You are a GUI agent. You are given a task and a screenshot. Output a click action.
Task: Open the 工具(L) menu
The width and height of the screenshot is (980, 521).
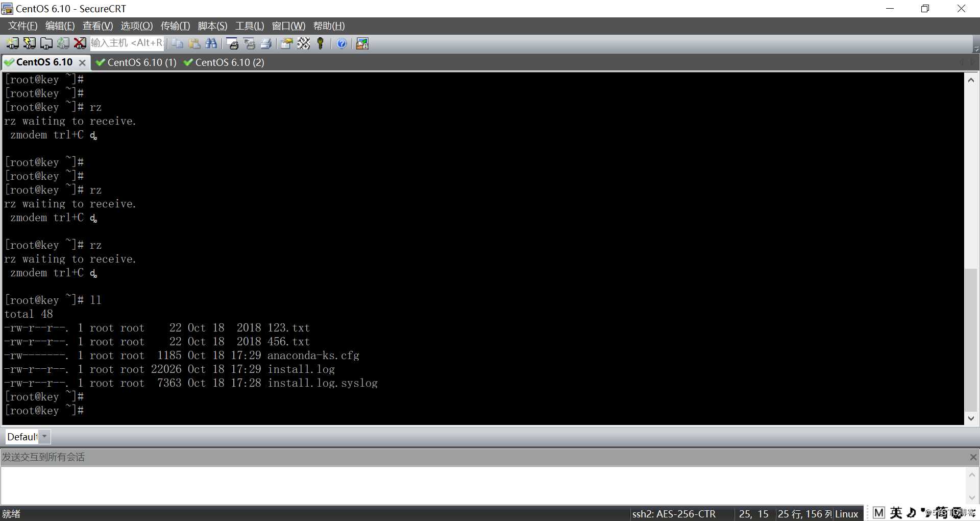[250, 26]
